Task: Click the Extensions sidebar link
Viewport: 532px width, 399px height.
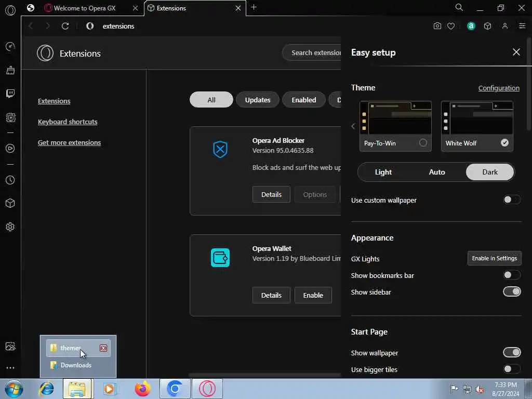Action: 54,101
